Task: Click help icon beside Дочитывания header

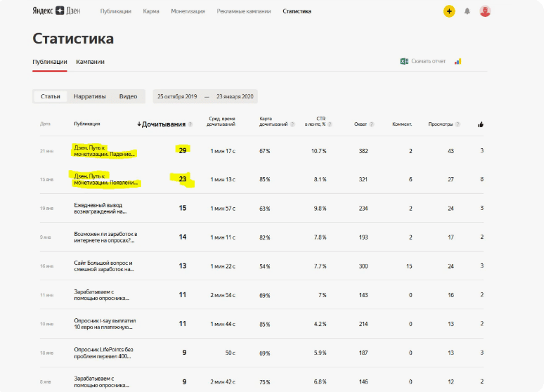Action: pyautogui.click(x=190, y=124)
